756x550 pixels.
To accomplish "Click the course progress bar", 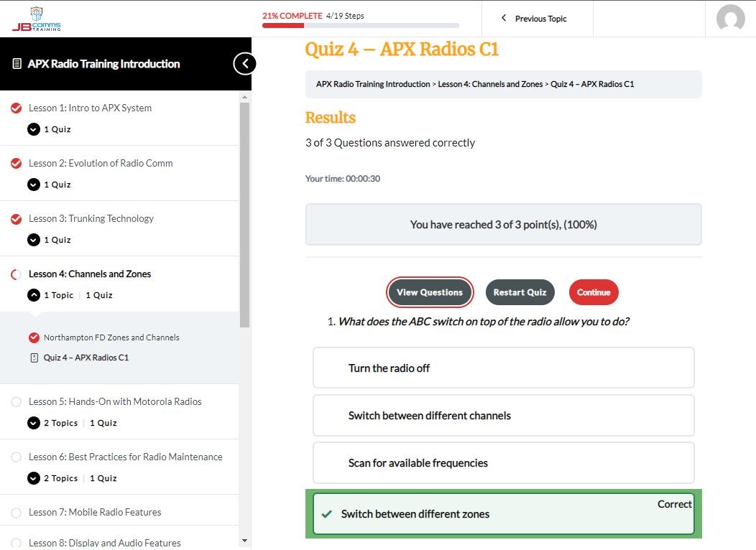I will click(x=361, y=26).
